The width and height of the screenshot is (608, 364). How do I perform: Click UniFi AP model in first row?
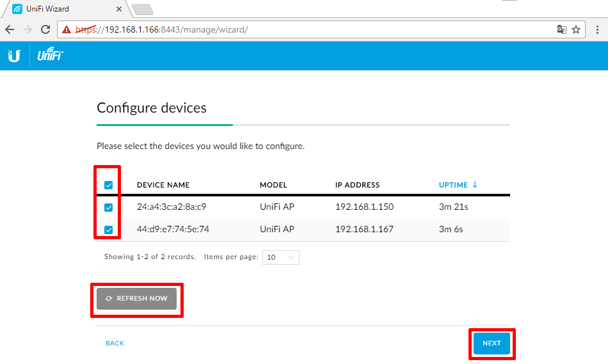(x=277, y=207)
